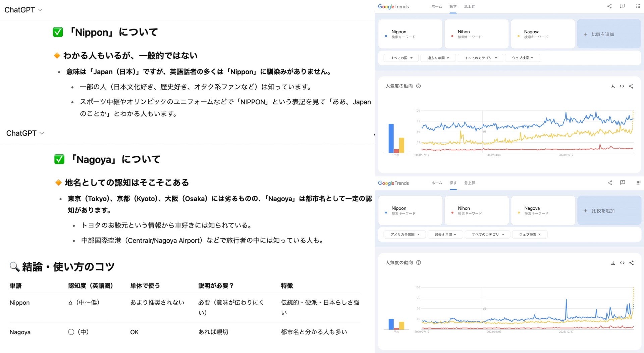Image resolution: width=644 pixels, height=353 pixels.
Task: Open 過去5年間 dropdown in upper panel
Action: (438, 58)
